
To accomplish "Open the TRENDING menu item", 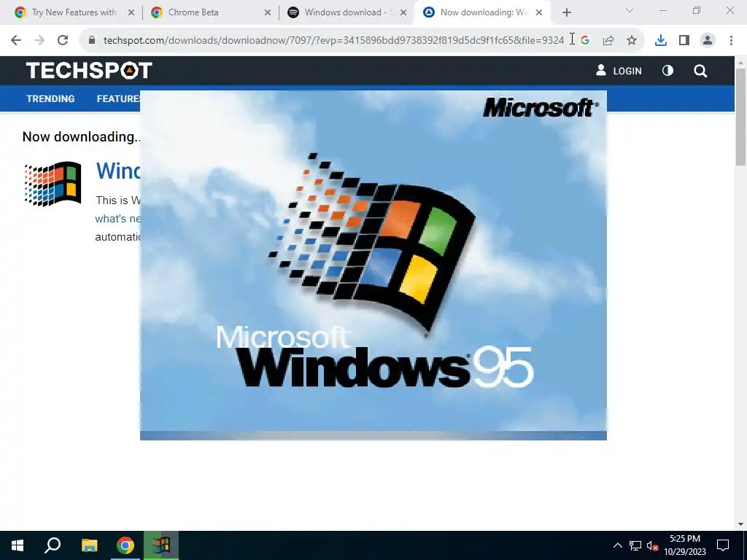I will coord(50,98).
